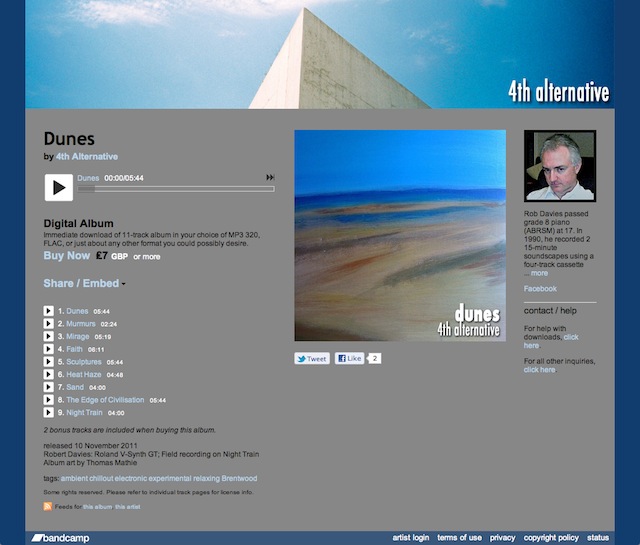Viewport: 640px width, 545px height.
Task: Open the feed for this album
Action: click(98, 507)
